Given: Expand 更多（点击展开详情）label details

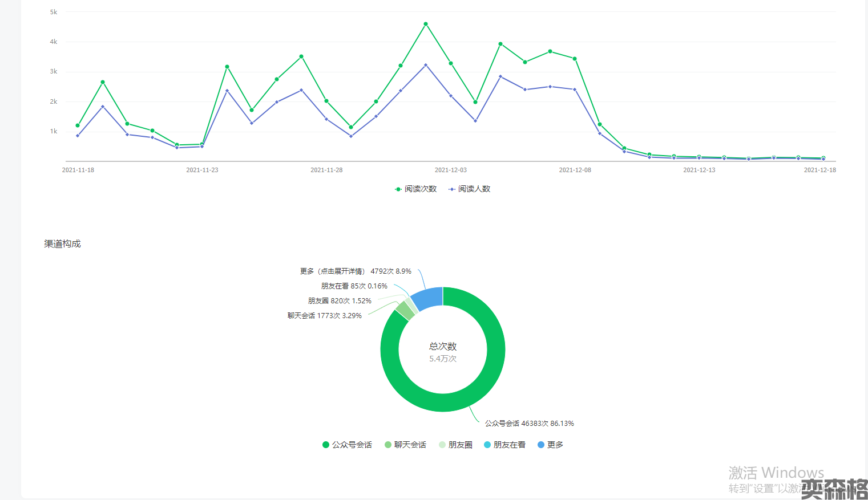Looking at the screenshot, I should point(355,271).
